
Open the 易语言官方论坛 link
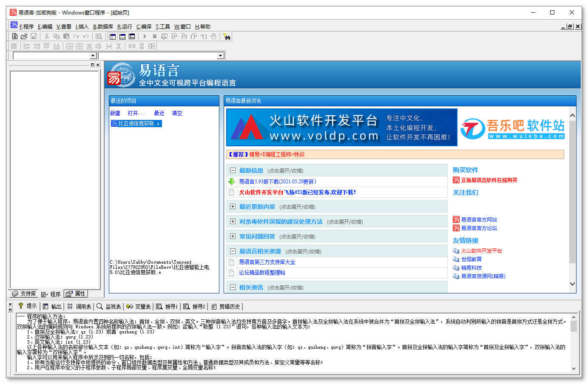(x=479, y=228)
